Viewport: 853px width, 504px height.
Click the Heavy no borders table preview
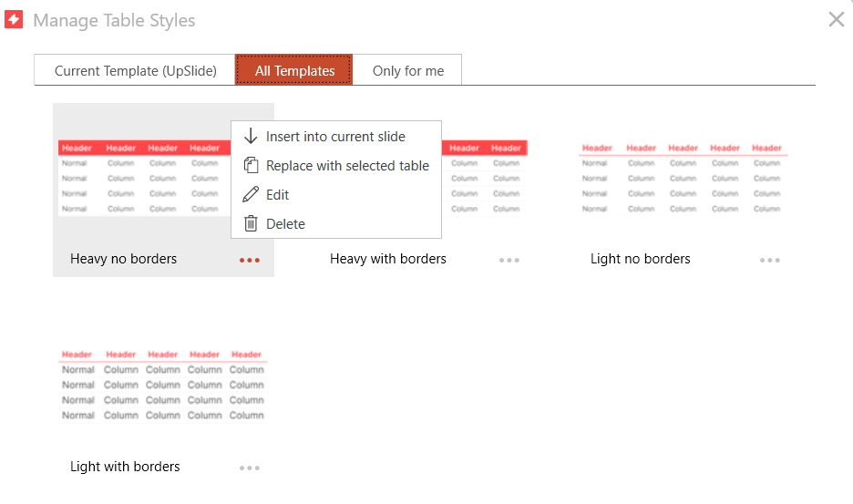click(141, 178)
